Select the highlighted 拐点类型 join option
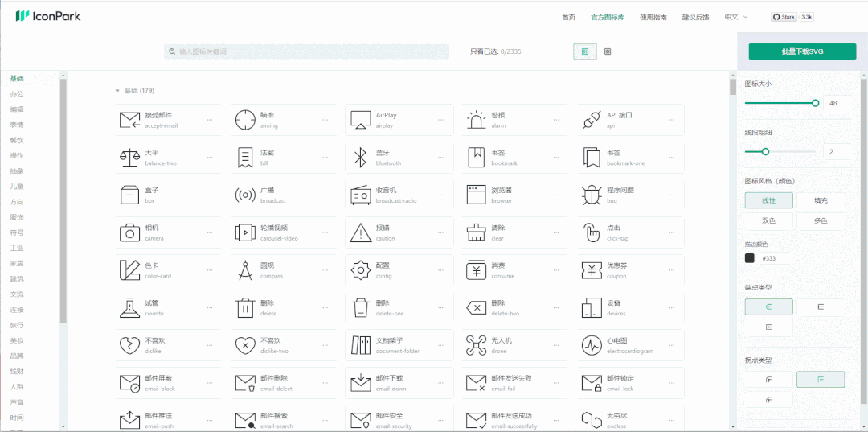 tap(821, 380)
